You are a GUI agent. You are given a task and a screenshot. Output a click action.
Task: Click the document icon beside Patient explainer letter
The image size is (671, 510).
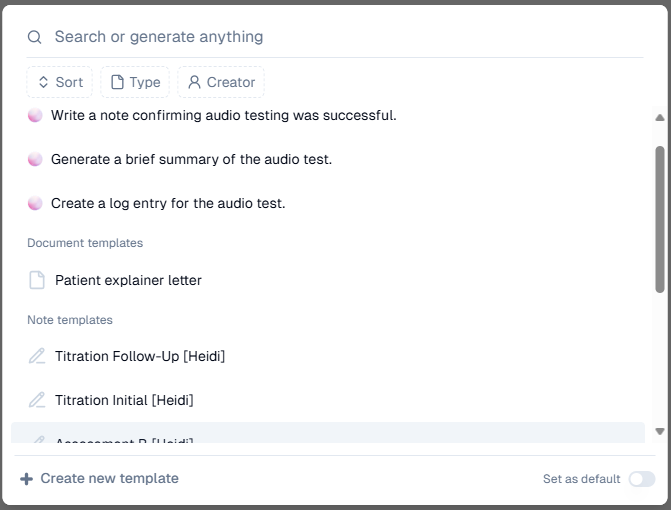coord(37,280)
